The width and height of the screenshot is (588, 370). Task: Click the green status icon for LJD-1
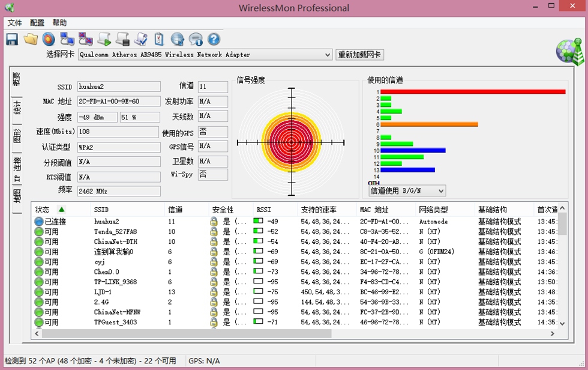(38, 292)
